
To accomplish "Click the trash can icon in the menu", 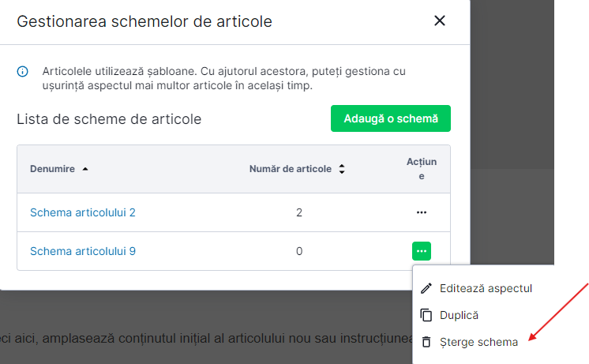I will pos(426,342).
